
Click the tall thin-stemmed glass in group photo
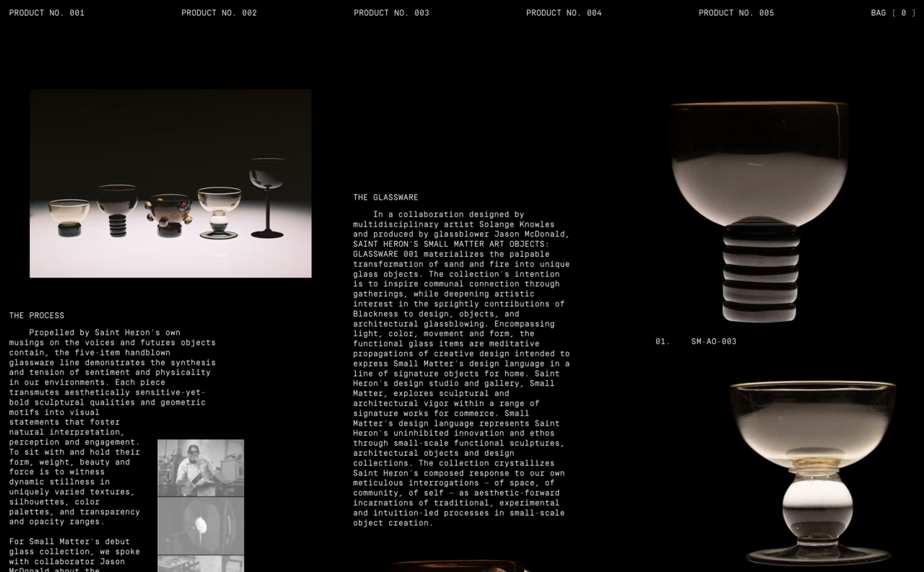[267, 198]
